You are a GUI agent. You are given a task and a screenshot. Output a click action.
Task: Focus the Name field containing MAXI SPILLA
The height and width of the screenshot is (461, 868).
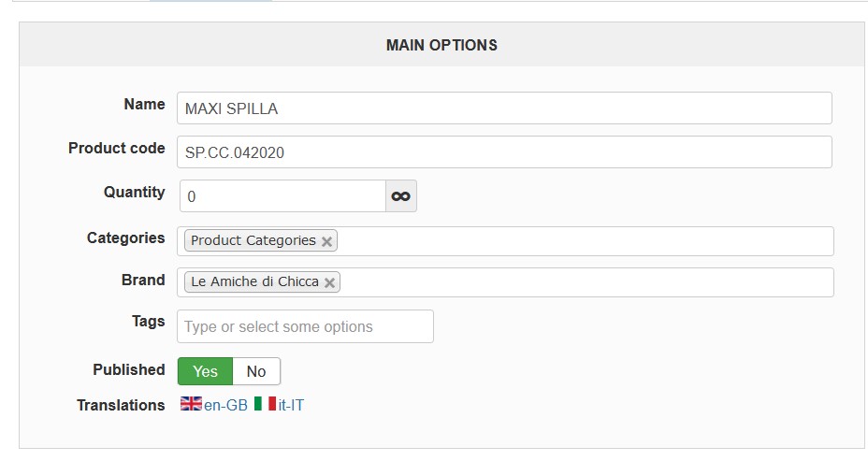click(x=503, y=108)
